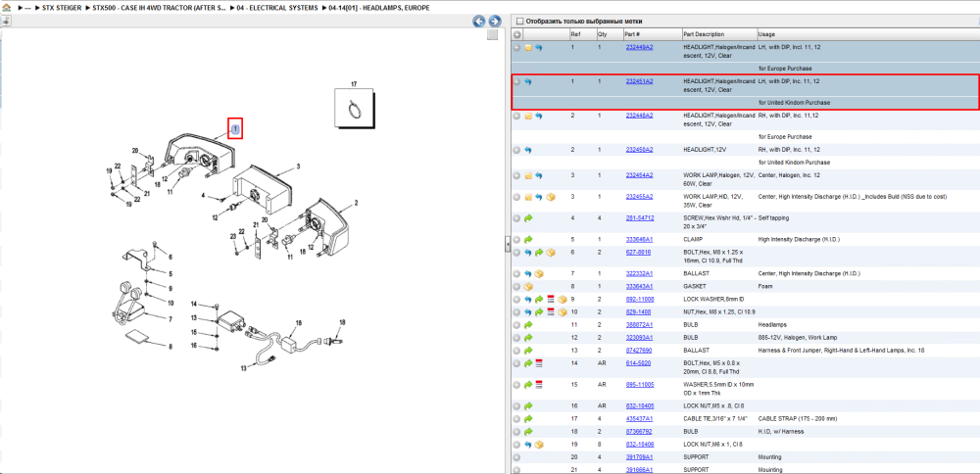Open the note icon on row 232448A2

click(528, 117)
